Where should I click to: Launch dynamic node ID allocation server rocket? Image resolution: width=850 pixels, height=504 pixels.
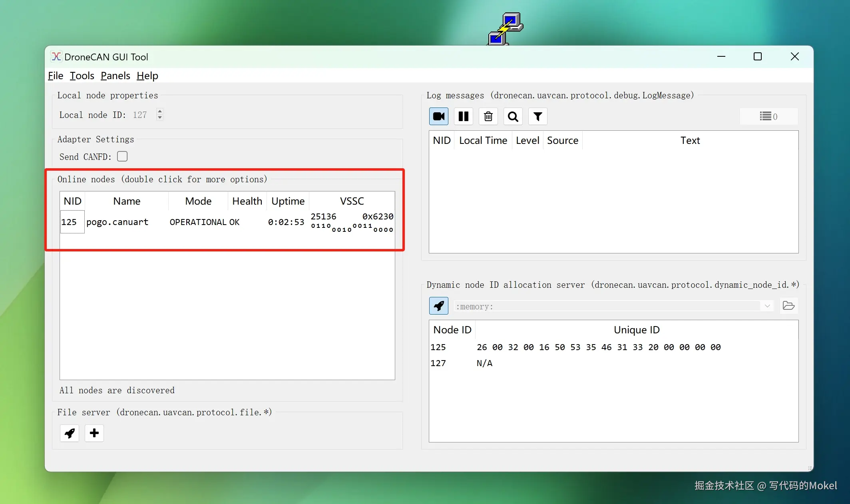point(438,306)
